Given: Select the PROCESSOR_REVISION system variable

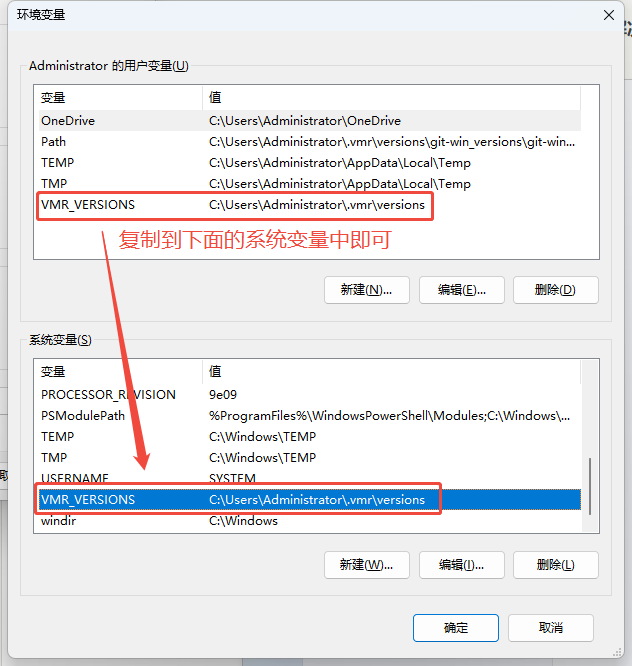Looking at the screenshot, I should tap(310, 395).
